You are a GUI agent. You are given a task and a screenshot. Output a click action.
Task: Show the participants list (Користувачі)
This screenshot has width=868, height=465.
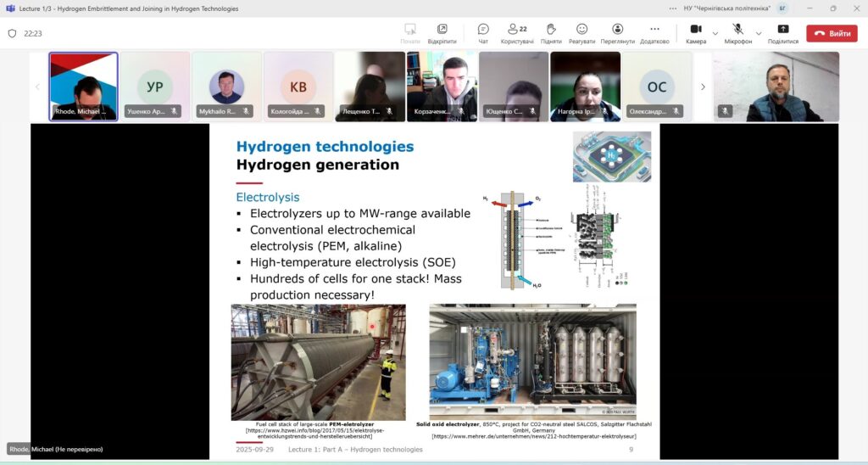(x=516, y=33)
